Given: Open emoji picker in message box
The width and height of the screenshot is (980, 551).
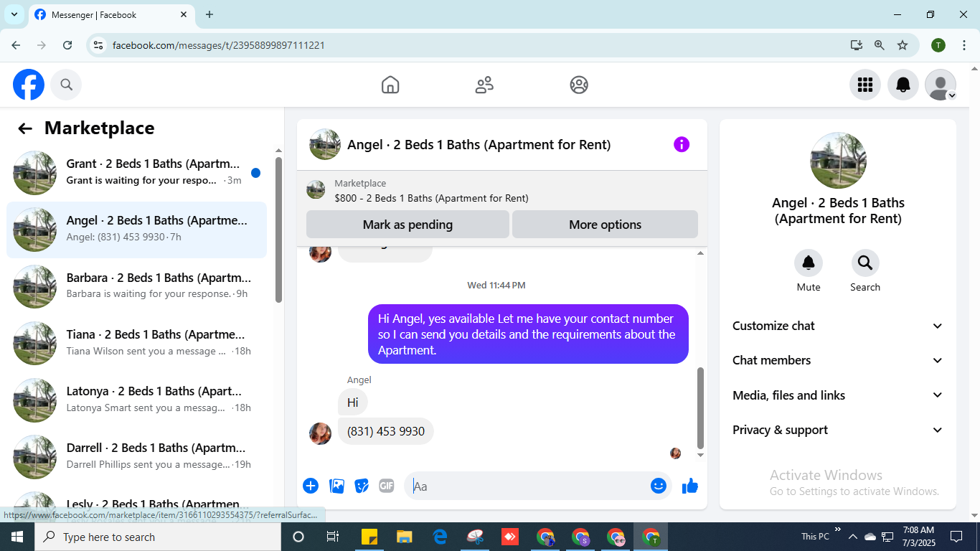Looking at the screenshot, I should (x=659, y=486).
